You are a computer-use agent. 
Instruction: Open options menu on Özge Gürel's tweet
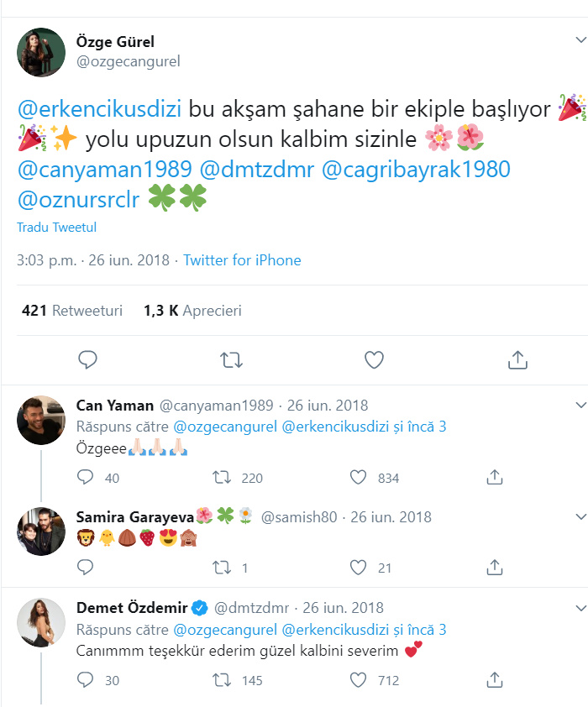click(x=580, y=39)
